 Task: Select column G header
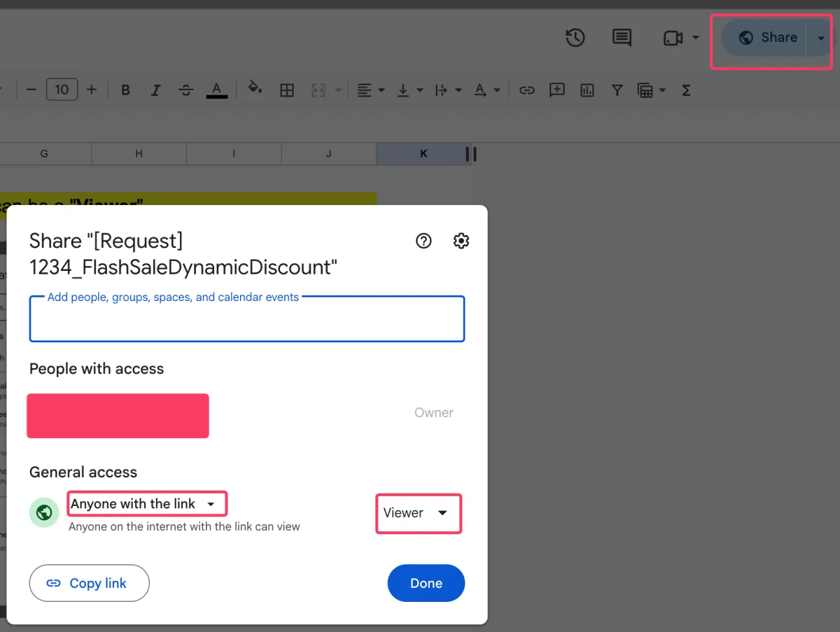point(44,154)
